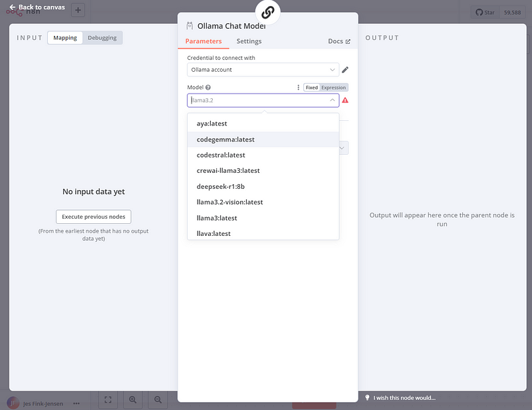Choose llama3:latest from the model list
Viewport: 532px width, 410px height.
click(x=263, y=218)
